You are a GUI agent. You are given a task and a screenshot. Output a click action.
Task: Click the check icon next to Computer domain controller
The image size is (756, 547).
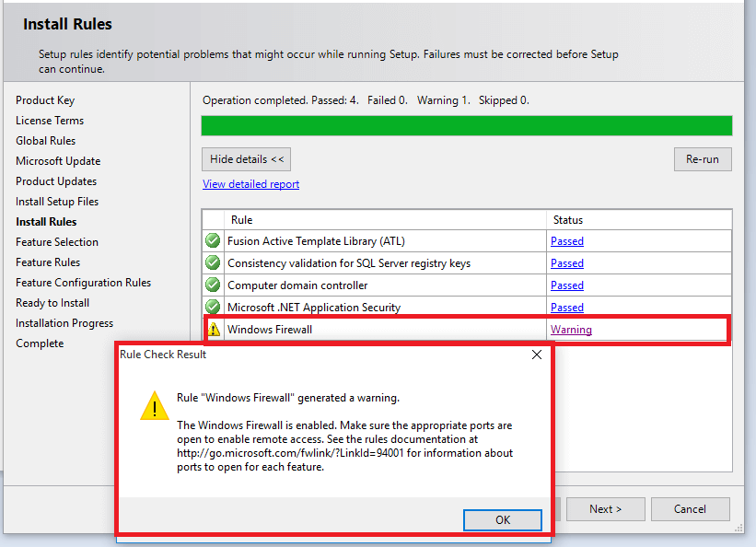pyautogui.click(x=213, y=285)
